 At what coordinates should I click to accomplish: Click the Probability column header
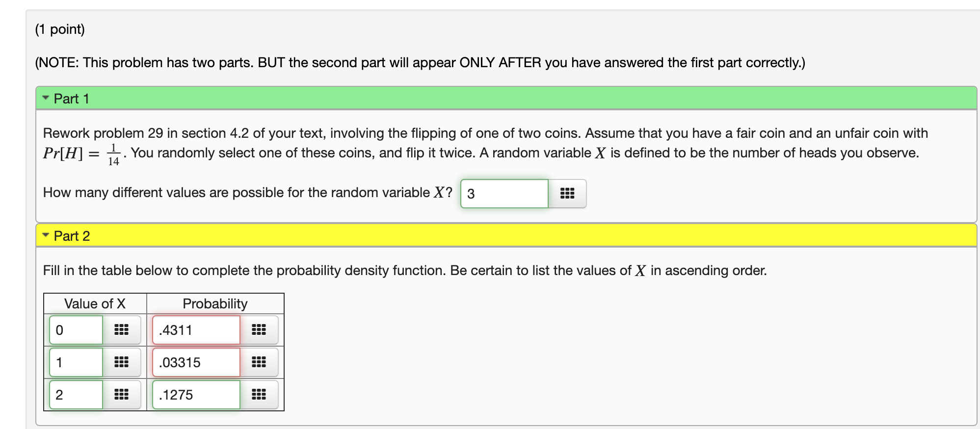click(x=215, y=303)
